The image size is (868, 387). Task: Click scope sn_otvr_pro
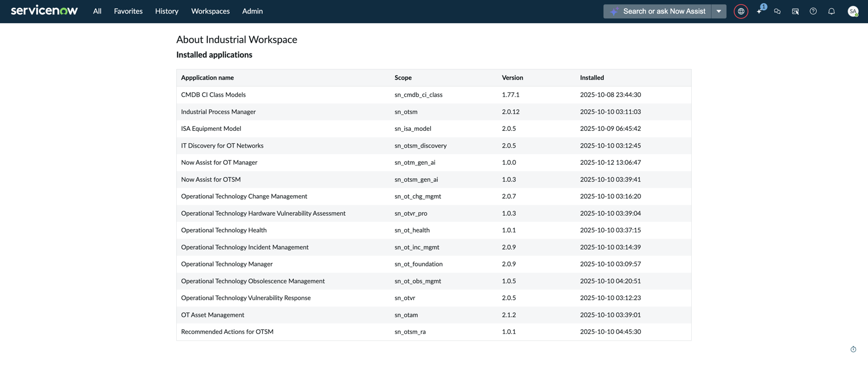411,213
